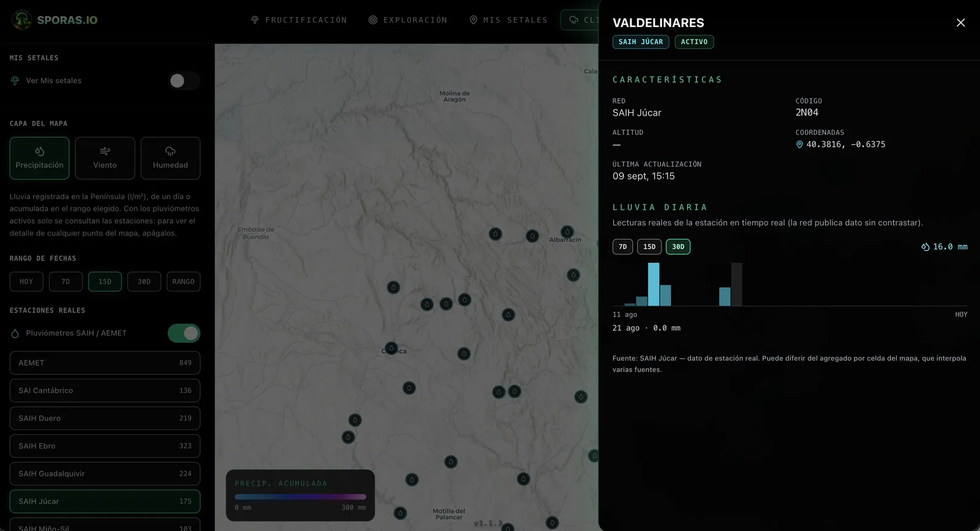This screenshot has width=980, height=531.
Task: Select the Precipitación map layer
Action: (x=39, y=158)
